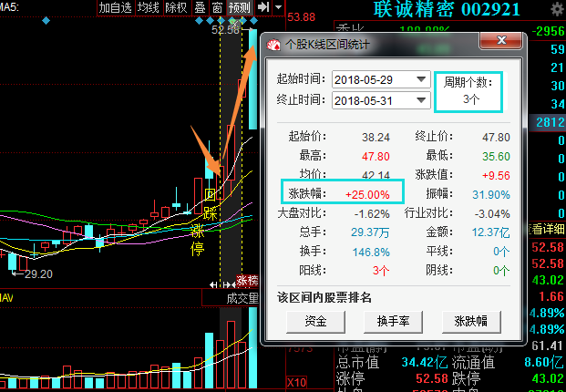This screenshot has height=392, width=566.
Task: Click the 53.88 axis price label
Action: [x=302, y=17]
